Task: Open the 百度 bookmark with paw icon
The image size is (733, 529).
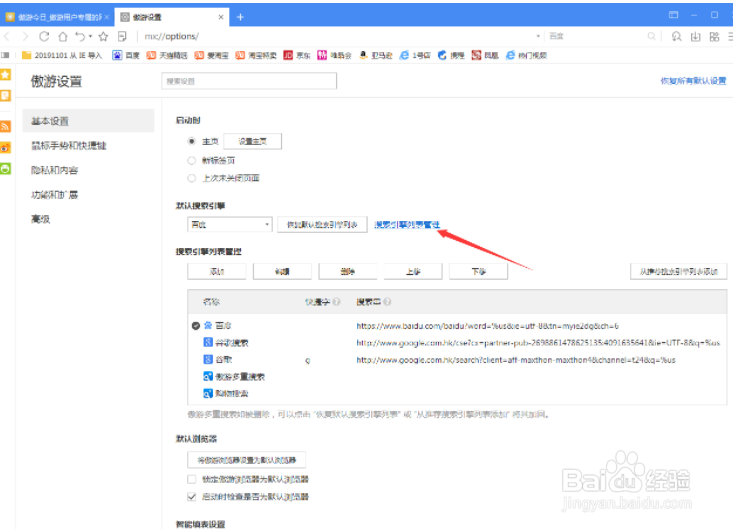Action: point(126,55)
